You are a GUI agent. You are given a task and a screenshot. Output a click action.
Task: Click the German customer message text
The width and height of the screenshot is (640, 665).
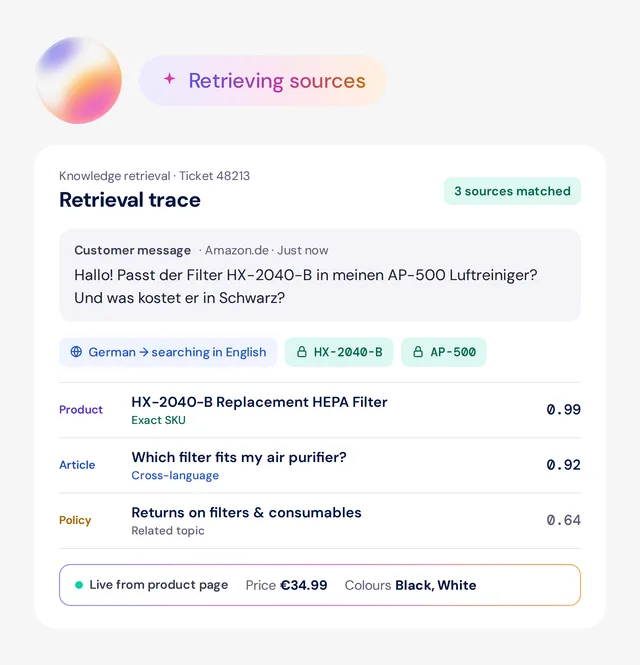pyautogui.click(x=306, y=287)
